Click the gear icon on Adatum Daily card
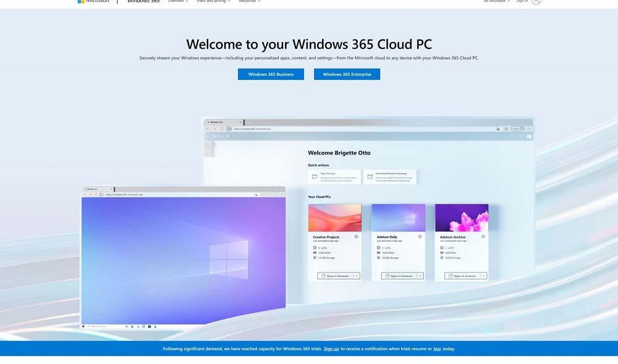Viewport: 618px width, 364px height. click(420, 237)
